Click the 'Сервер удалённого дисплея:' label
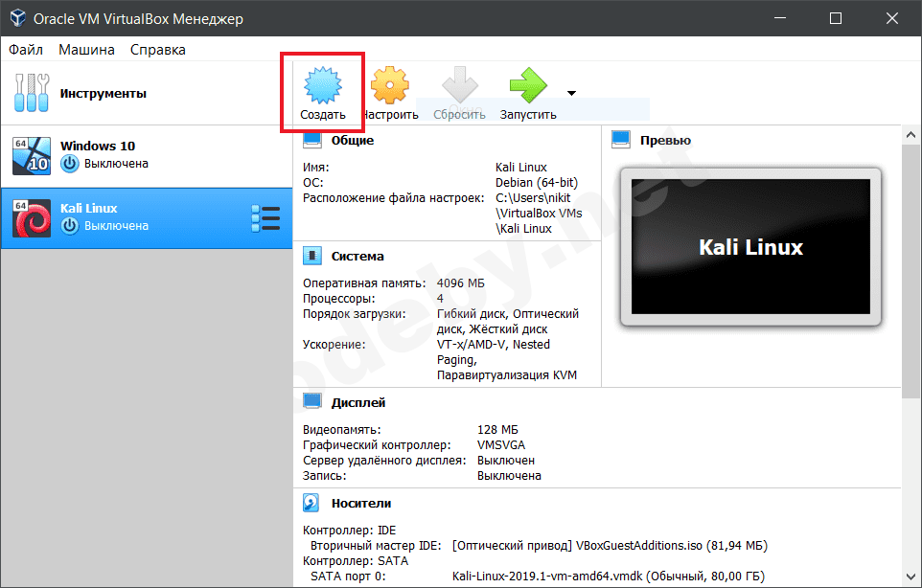The width and height of the screenshot is (922, 588). (384, 461)
